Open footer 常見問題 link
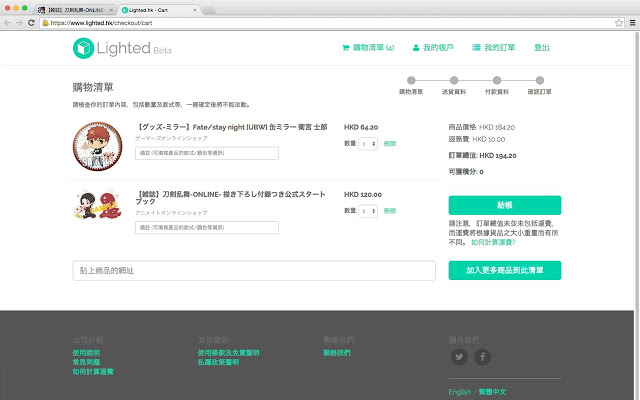The image size is (640, 400). (x=86, y=362)
